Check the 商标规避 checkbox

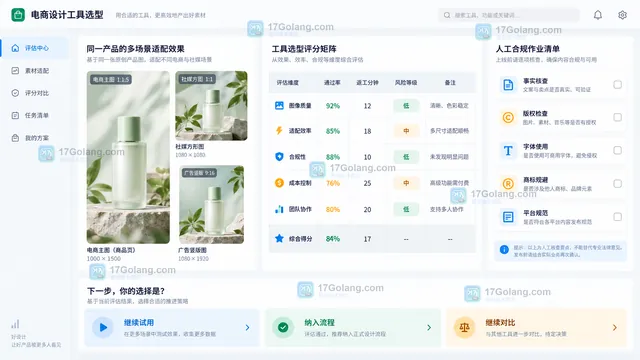[x=618, y=184]
